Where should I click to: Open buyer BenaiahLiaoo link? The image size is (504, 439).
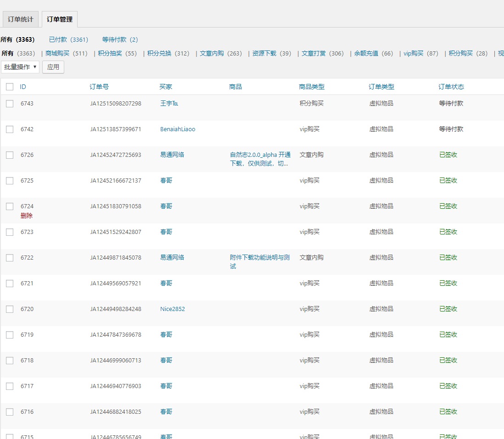pyautogui.click(x=178, y=129)
